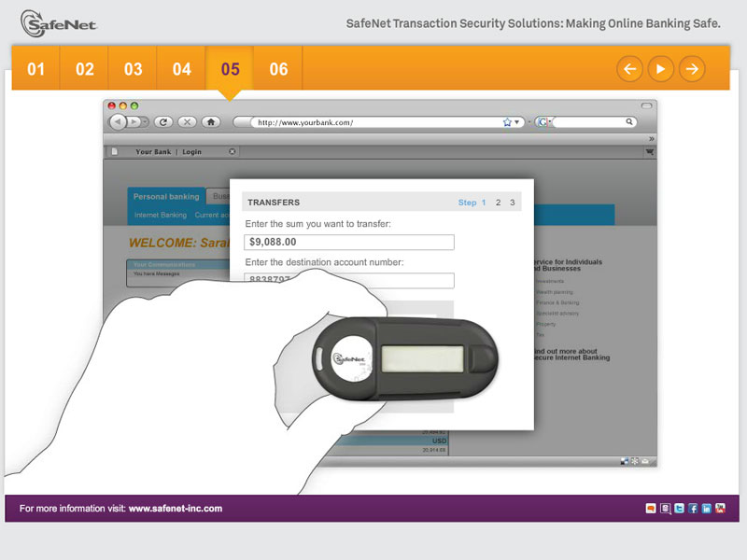
Task: Click the page icon in the tab bar
Action: (114, 151)
